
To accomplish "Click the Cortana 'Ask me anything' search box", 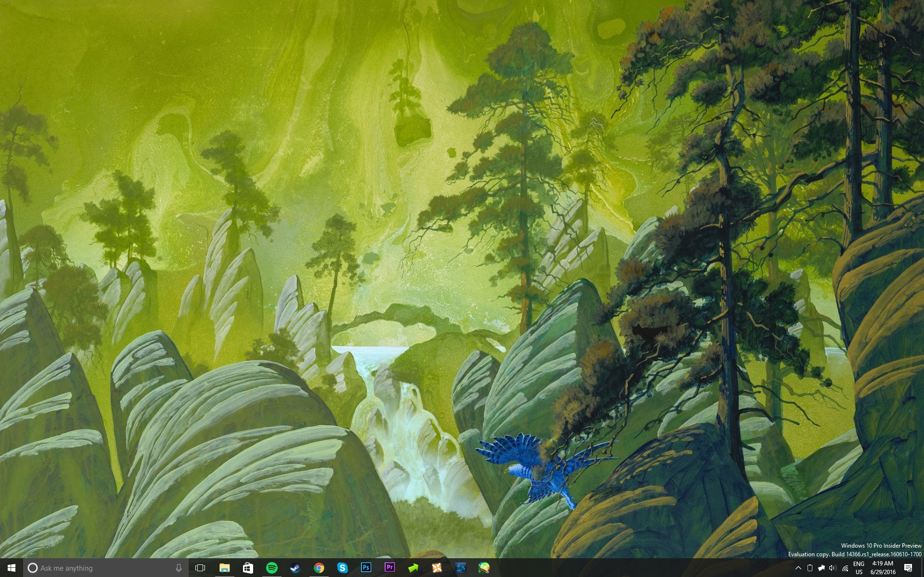I will point(106,568).
